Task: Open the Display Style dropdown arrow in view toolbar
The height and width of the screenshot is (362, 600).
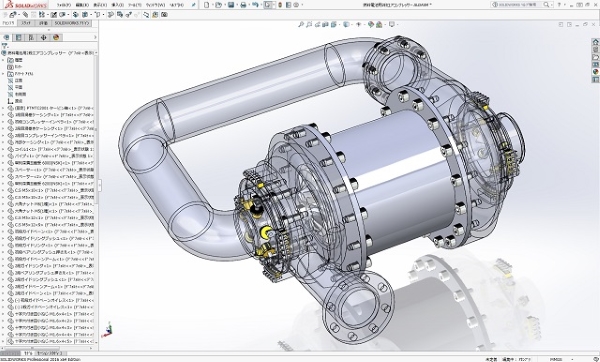Action: 351,24
